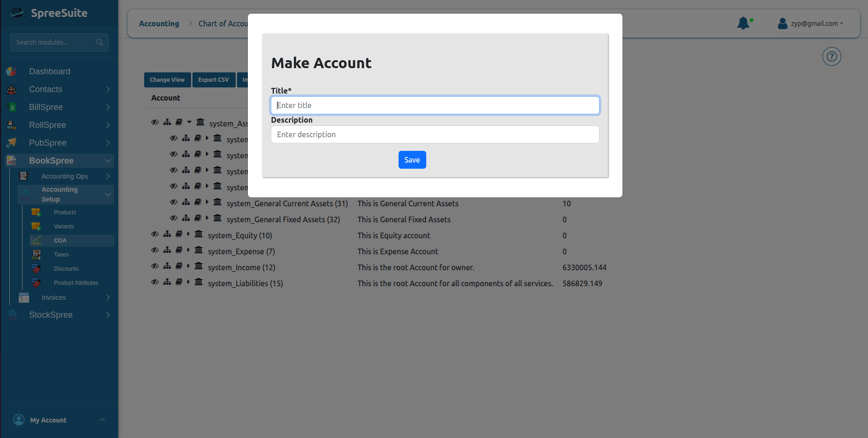Click ledger book icon for system_Equity row

(179, 234)
